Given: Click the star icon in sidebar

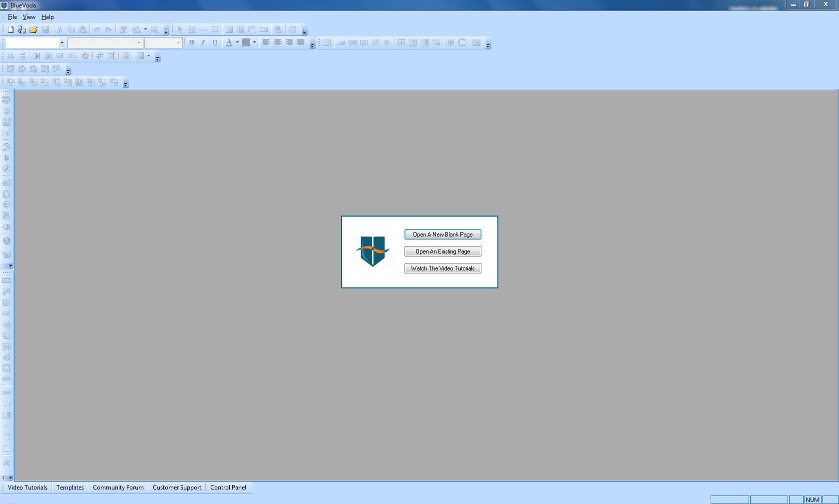Looking at the screenshot, I should point(6,462).
